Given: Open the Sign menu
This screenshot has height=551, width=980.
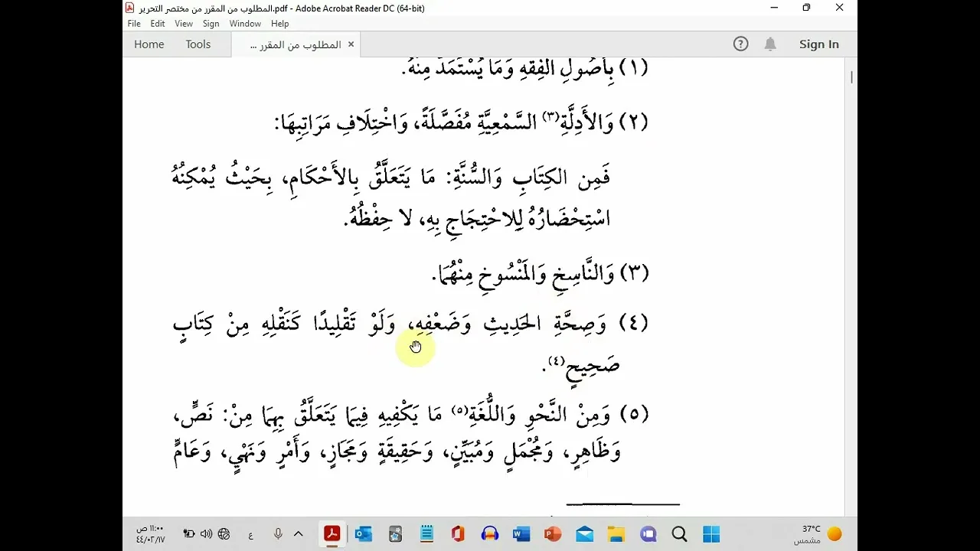Looking at the screenshot, I should (x=211, y=24).
